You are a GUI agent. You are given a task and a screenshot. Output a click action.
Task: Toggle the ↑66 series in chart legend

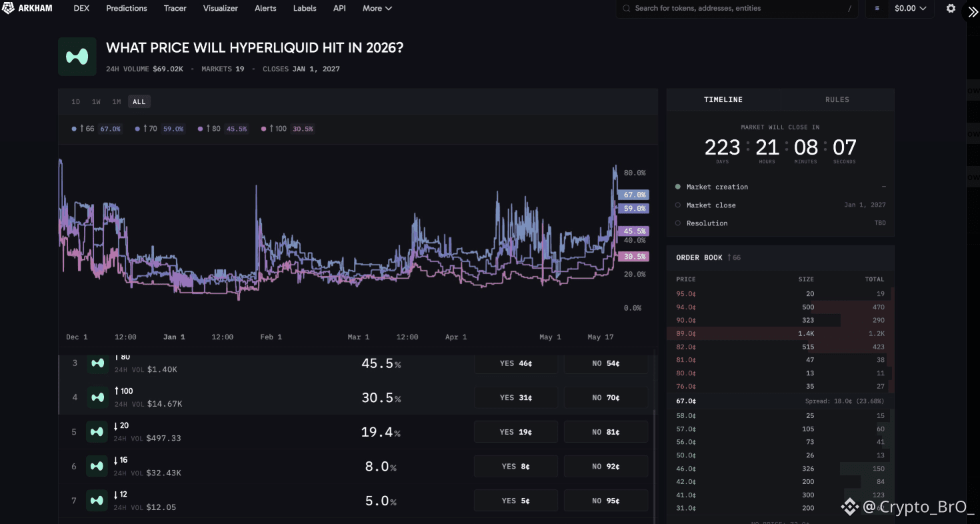(97, 129)
